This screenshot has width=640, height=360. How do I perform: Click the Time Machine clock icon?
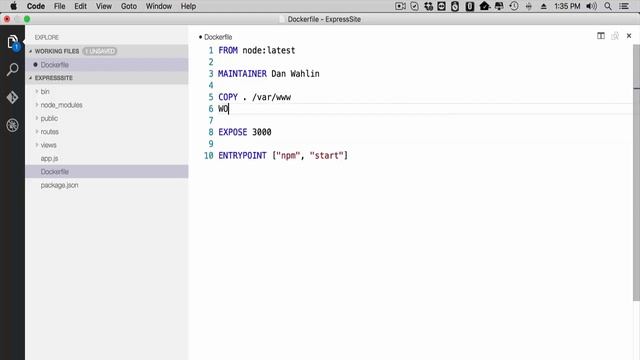point(514,6)
